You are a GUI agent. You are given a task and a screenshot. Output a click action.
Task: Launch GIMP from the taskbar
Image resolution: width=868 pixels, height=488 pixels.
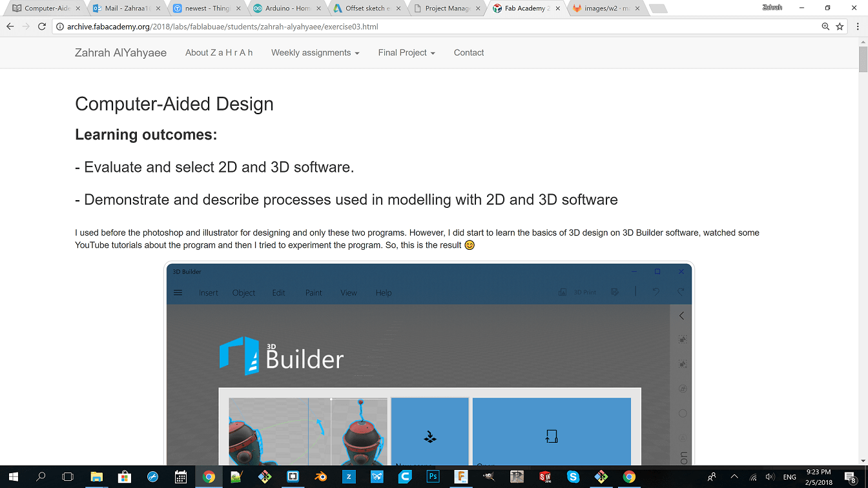[489, 477]
